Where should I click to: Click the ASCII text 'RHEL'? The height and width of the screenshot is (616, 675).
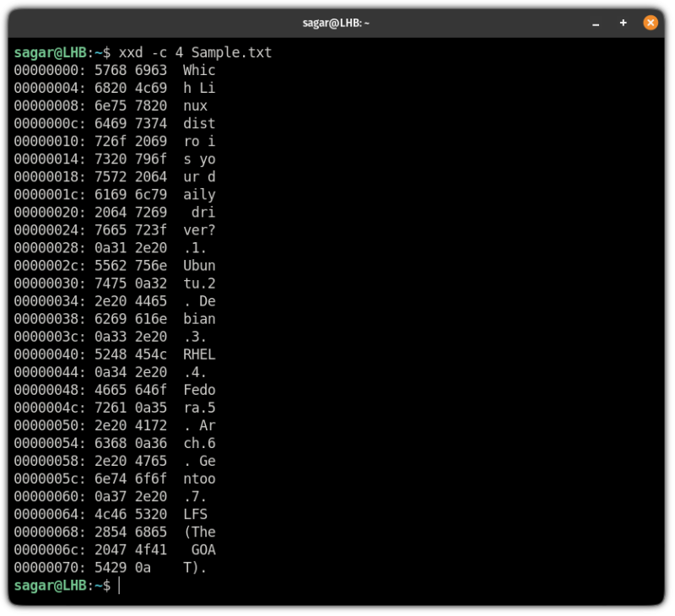(x=199, y=354)
